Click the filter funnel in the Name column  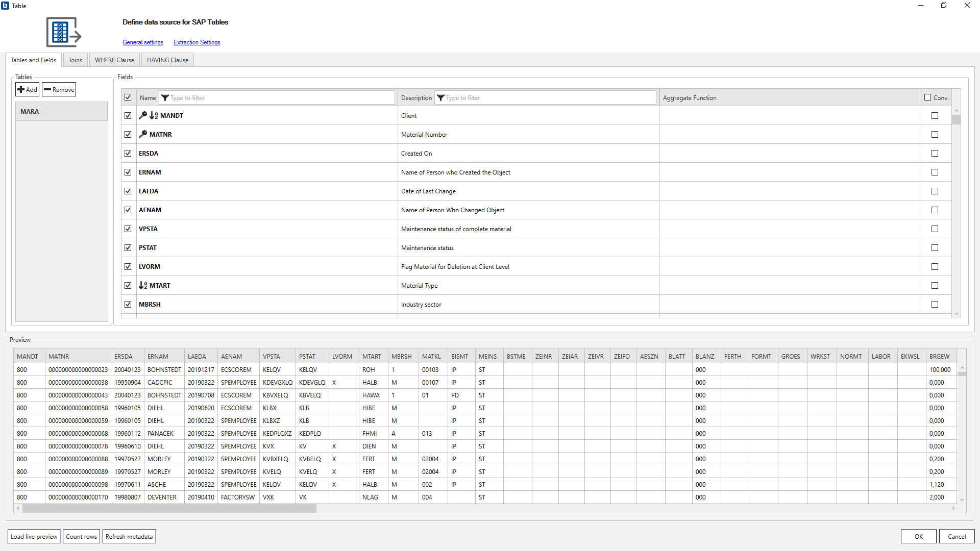coord(165,97)
